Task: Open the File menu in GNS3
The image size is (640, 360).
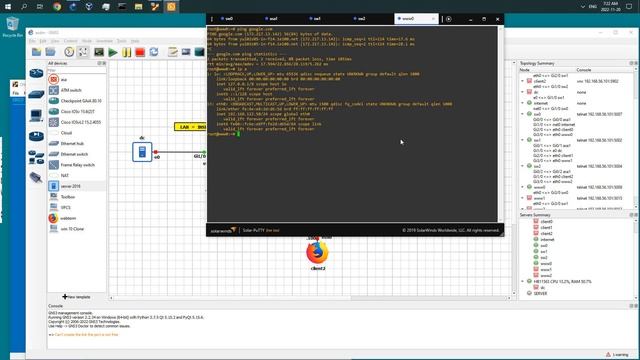Action: pyautogui.click(x=32, y=41)
